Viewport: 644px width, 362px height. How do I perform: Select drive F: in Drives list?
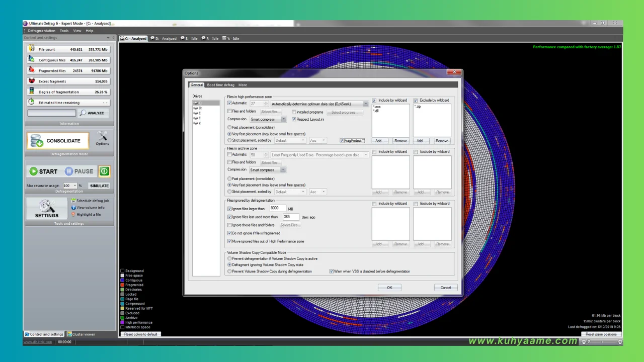(198, 118)
